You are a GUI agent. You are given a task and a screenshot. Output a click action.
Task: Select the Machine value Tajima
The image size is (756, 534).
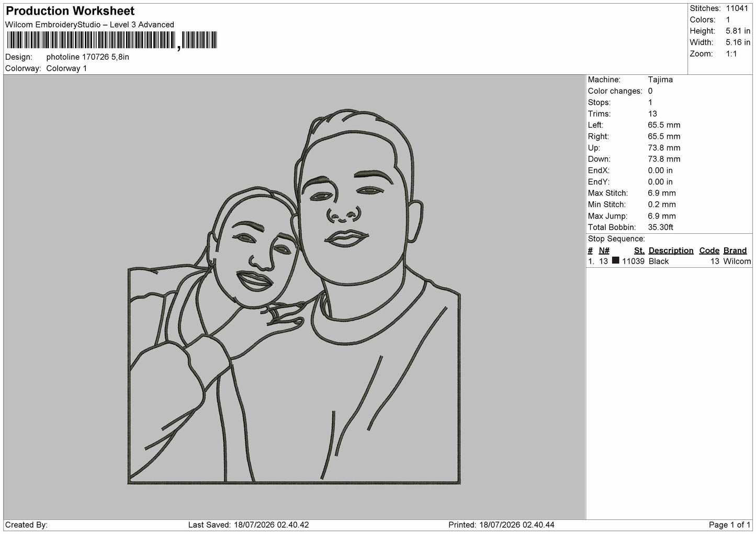tap(660, 79)
